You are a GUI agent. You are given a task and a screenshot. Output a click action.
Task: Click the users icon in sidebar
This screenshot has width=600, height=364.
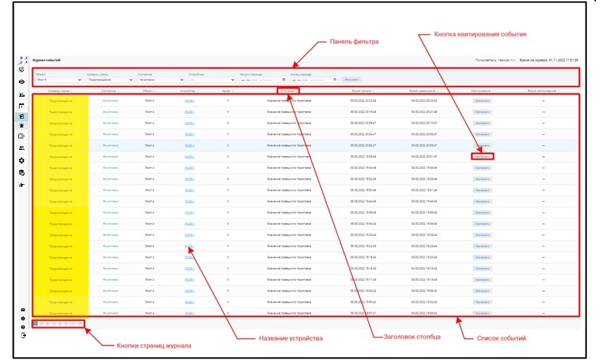pos(22,148)
